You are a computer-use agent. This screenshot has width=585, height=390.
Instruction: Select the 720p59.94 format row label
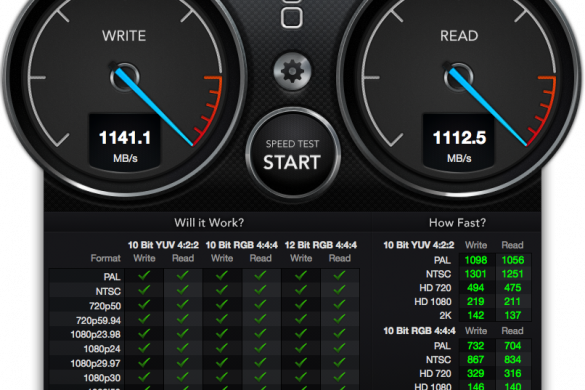tap(98, 321)
